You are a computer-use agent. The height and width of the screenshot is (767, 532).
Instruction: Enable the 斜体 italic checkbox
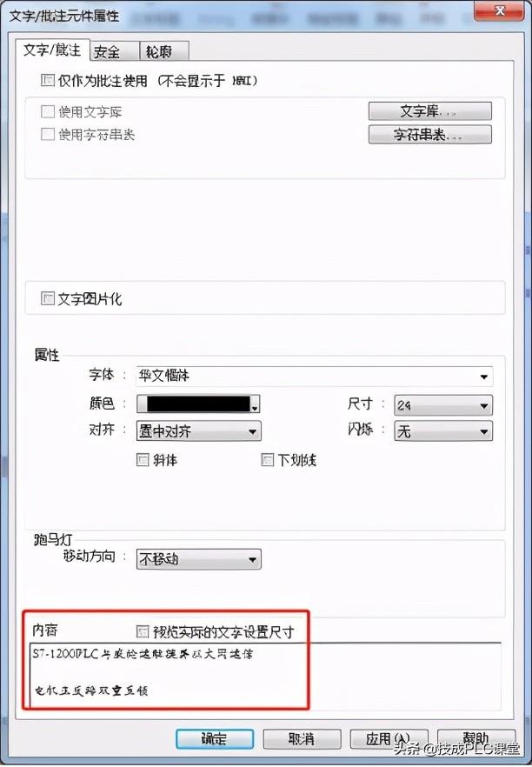coord(143,460)
